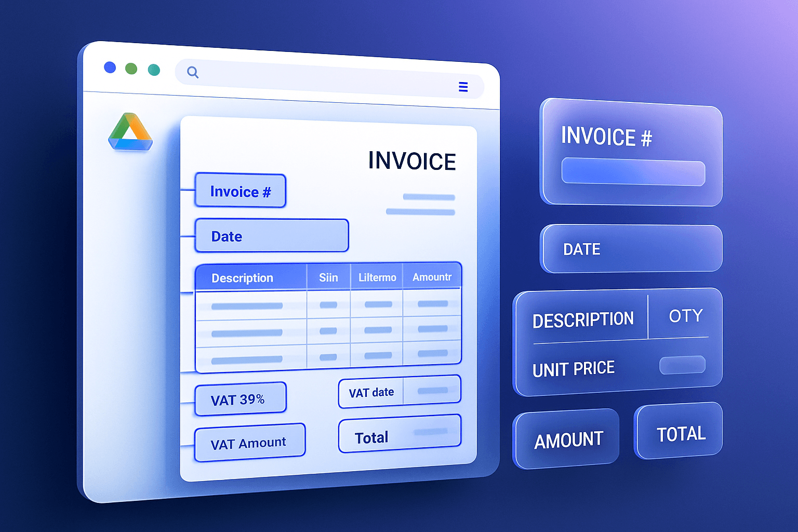Click the UNIT PRICE value pill
This screenshot has width=798, height=532.
click(682, 365)
